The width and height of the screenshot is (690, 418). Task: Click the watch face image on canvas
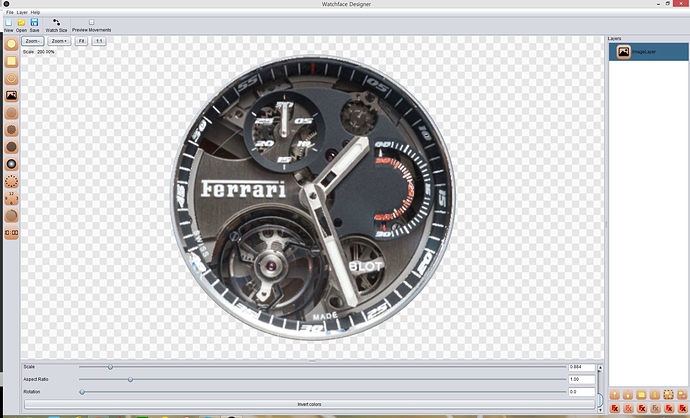pyautogui.click(x=313, y=198)
